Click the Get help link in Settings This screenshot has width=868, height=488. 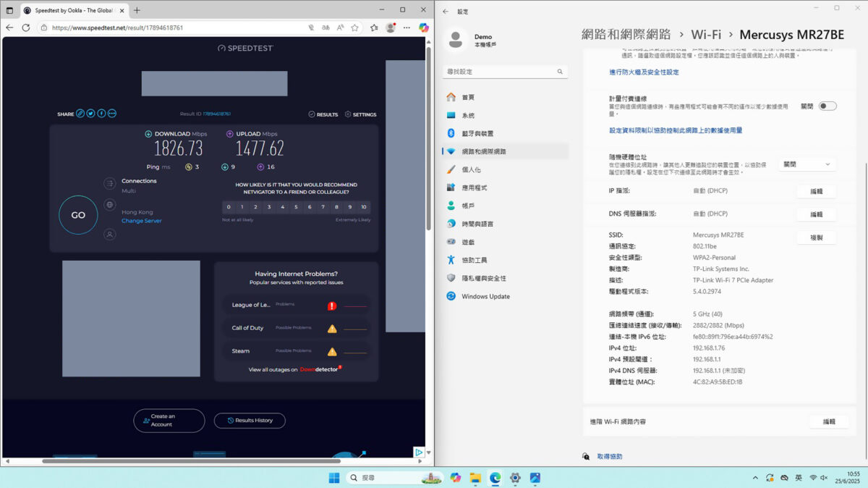pyautogui.click(x=609, y=457)
